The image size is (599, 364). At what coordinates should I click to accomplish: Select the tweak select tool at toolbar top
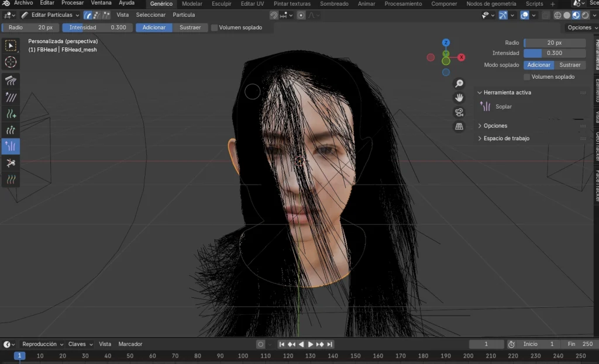pyautogui.click(x=11, y=45)
